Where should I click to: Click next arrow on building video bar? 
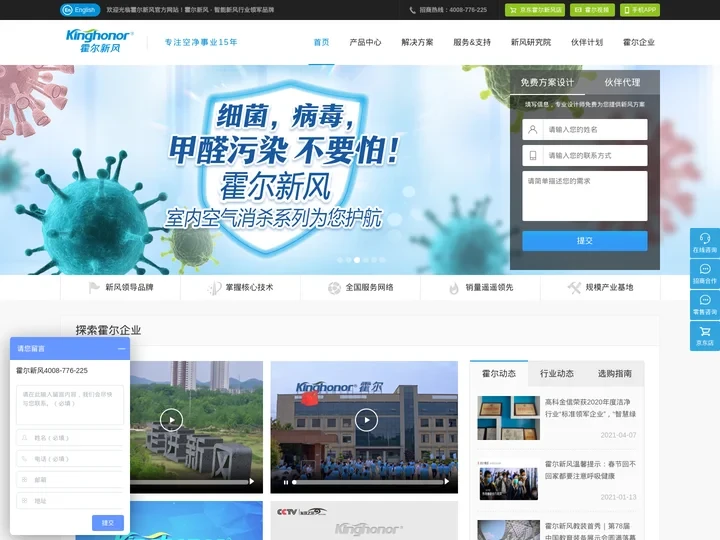[x=446, y=482]
